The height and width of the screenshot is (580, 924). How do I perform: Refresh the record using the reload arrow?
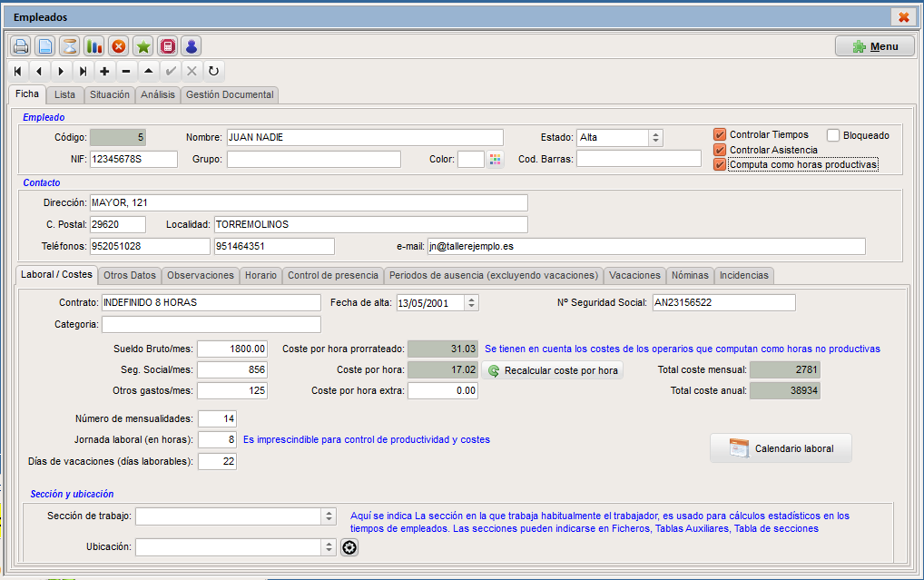click(213, 72)
